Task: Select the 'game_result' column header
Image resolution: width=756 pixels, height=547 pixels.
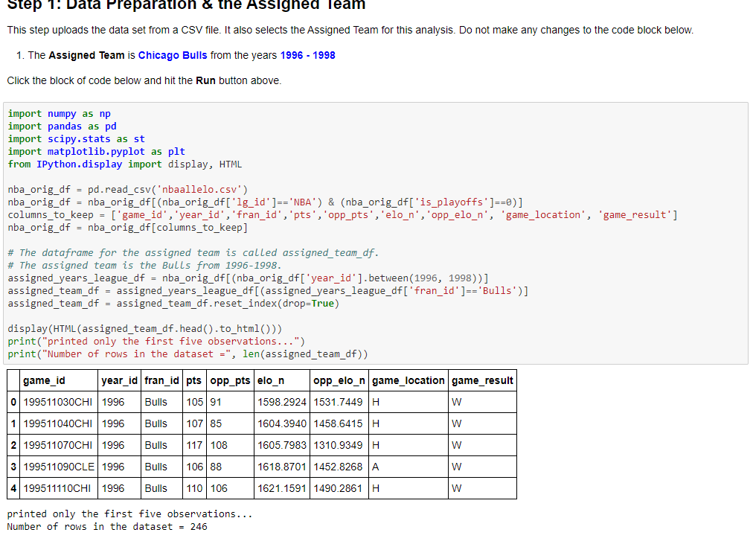Action: pyautogui.click(x=482, y=380)
